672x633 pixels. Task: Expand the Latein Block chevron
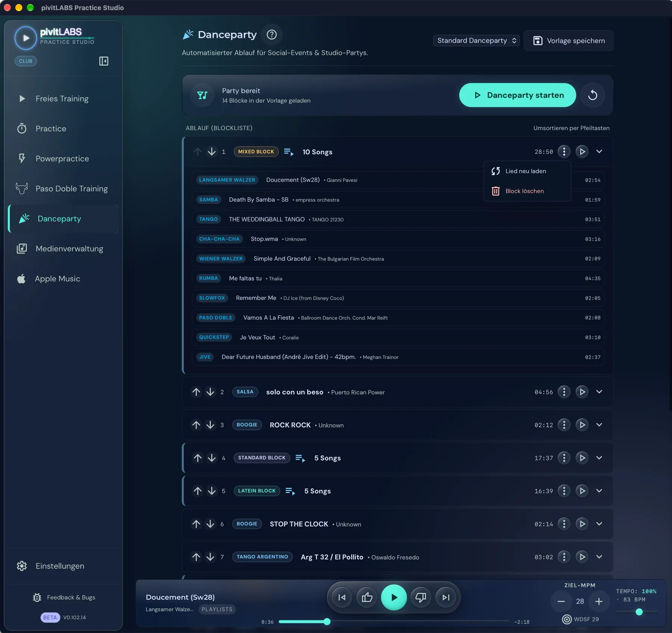599,491
